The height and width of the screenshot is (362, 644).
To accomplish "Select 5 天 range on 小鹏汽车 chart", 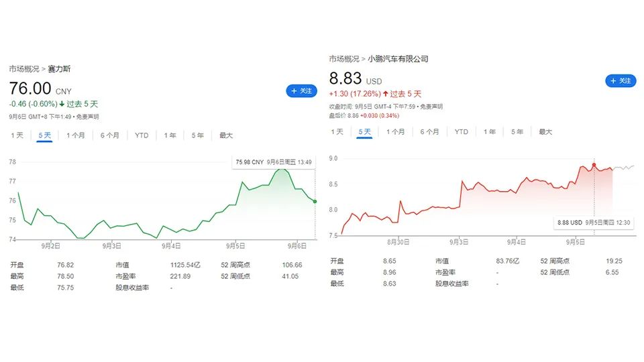I will pos(364,132).
